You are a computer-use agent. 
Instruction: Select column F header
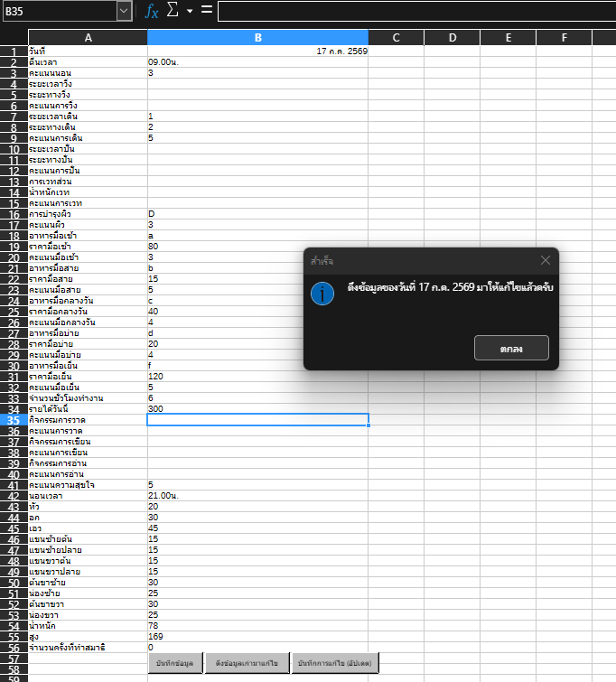point(565,38)
